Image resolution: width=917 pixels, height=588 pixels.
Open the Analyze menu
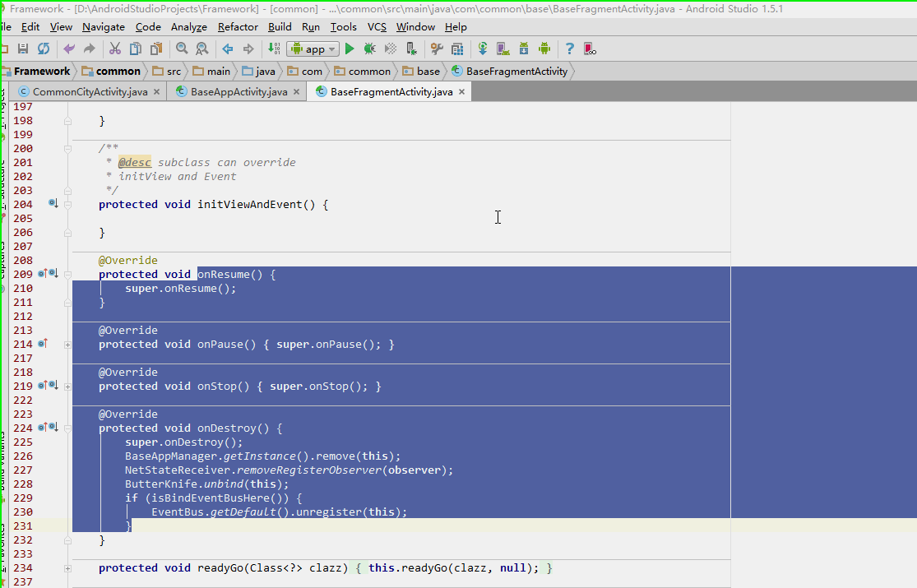tap(189, 27)
